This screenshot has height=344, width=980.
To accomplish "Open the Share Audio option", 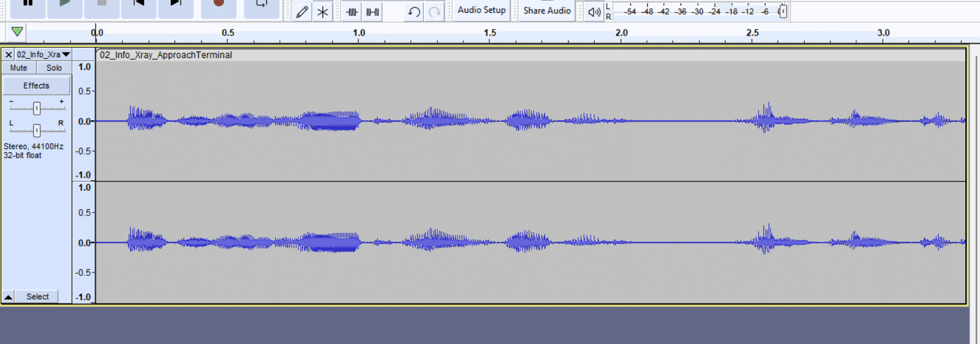I will [x=547, y=10].
